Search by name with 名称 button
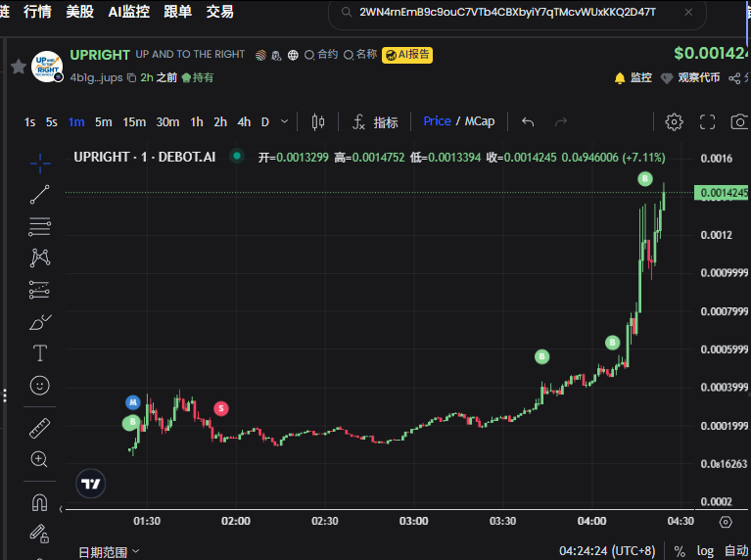The image size is (751, 560). click(360, 55)
